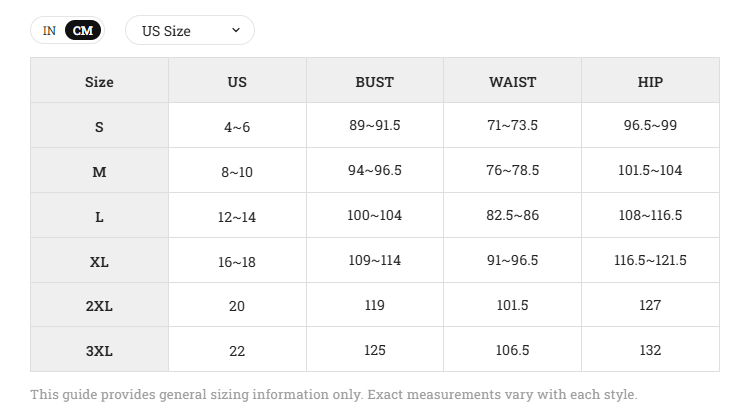The image size is (737, 412).
Task: Click the WAIST column header
Action: click(x=512, y=82)
